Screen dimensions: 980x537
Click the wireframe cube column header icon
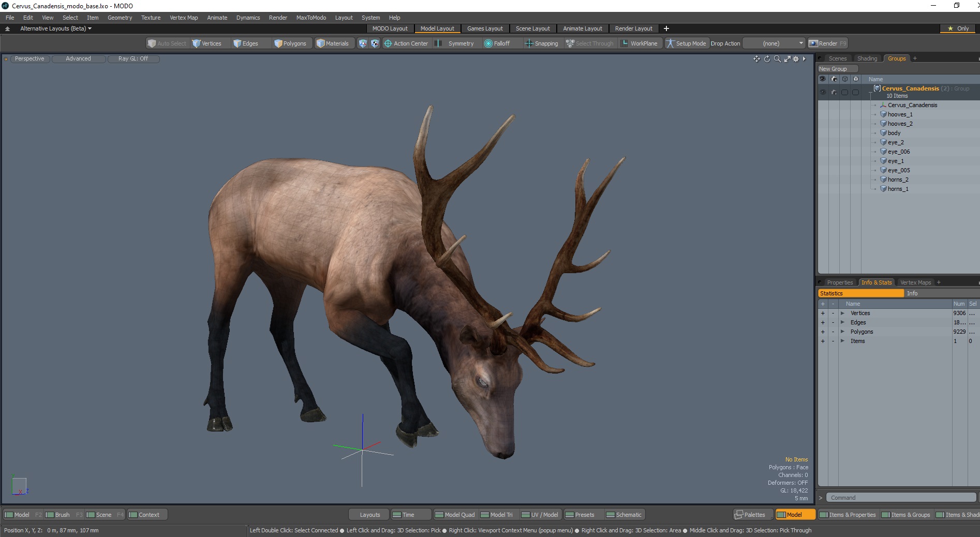(x=845, y=79)
